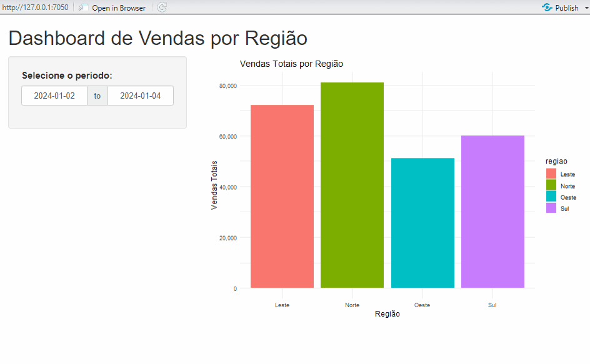Click the Oeste teal legend swatch
The height and width of the screenshot is (364, 590).
[x=551, y=197]
